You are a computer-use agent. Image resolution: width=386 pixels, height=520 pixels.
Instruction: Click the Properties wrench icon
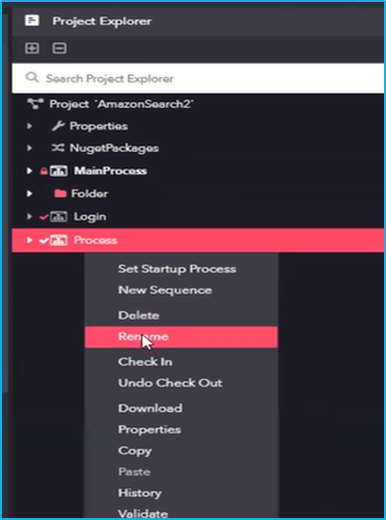58,126
